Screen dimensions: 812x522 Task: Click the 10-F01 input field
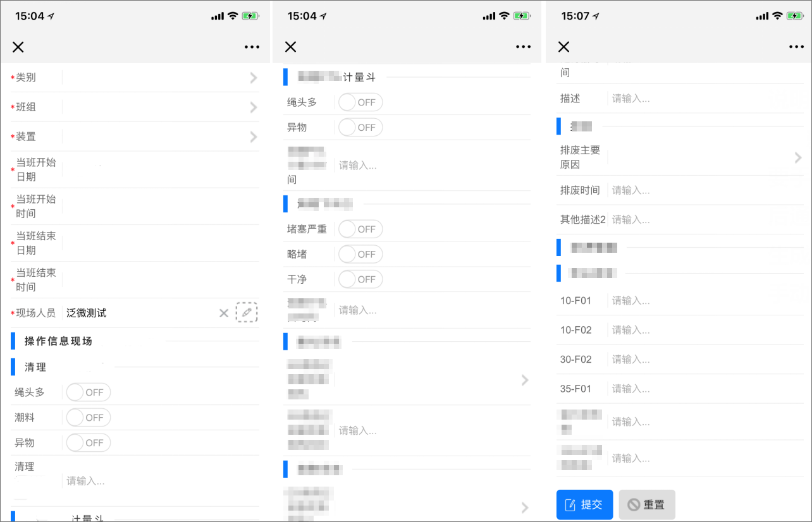coord(696,301)
